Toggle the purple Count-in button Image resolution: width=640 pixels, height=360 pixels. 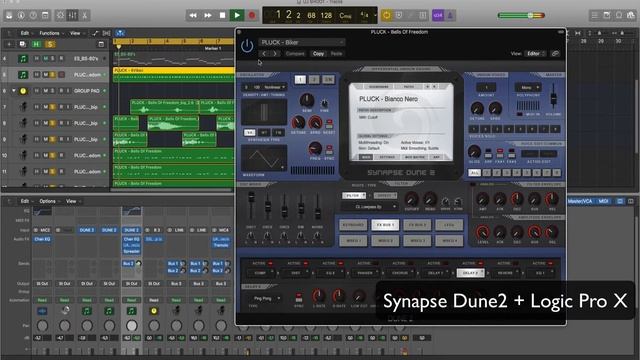pos(438,16)
